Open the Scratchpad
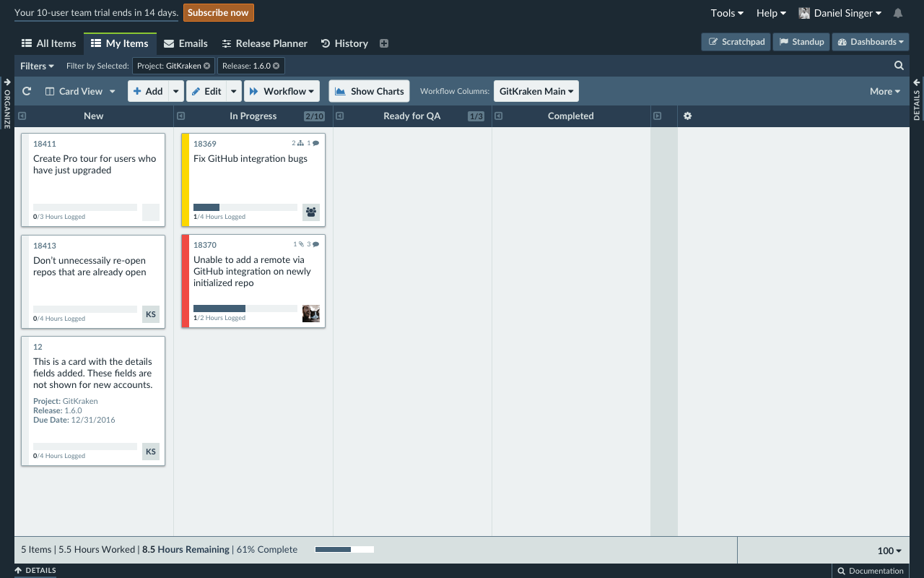Image resolution: width=924 pixels, height=578 pixels. pos(736,42)
